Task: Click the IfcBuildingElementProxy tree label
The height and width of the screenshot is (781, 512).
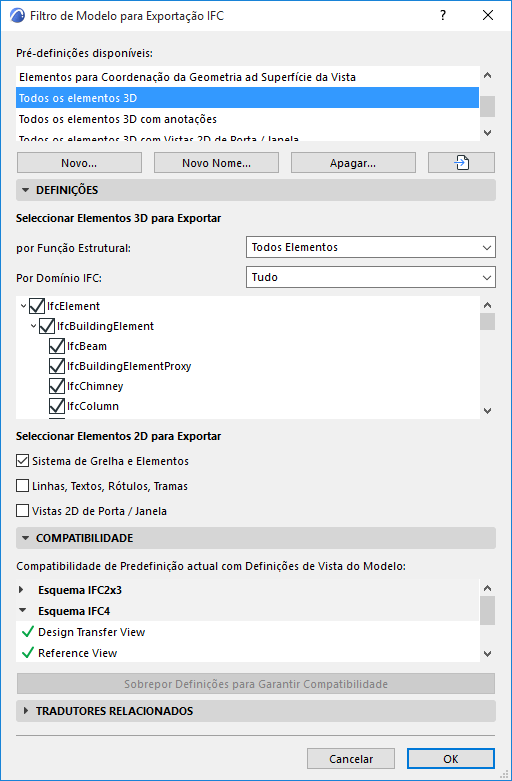Action: tap(129, 366)
